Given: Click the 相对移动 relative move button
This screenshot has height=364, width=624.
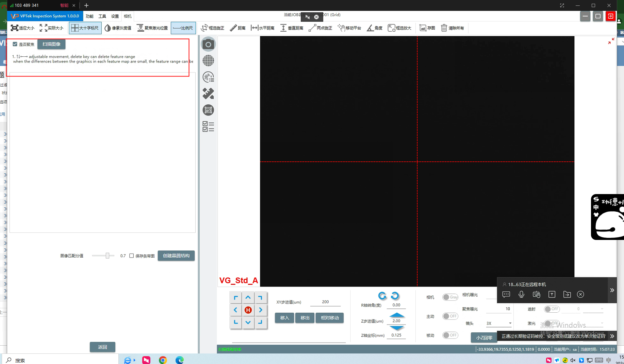Looking at the screenshot, I should tap(330, 318).
